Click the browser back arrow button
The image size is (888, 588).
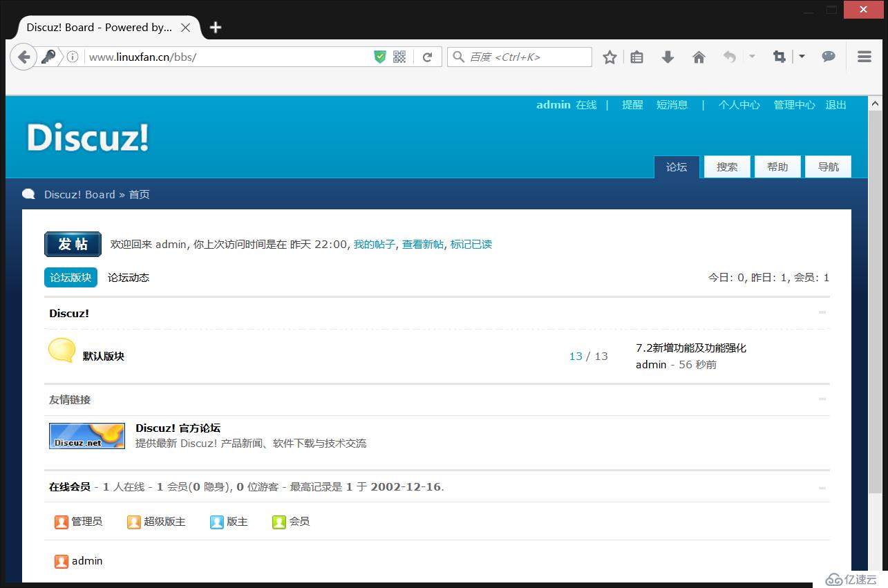pyautogui.click(x=23, y=57)
